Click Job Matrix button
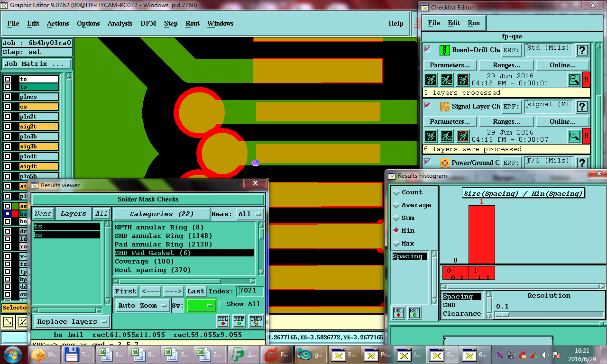Screen dimensions: 607x364 (x=37, y=64)
